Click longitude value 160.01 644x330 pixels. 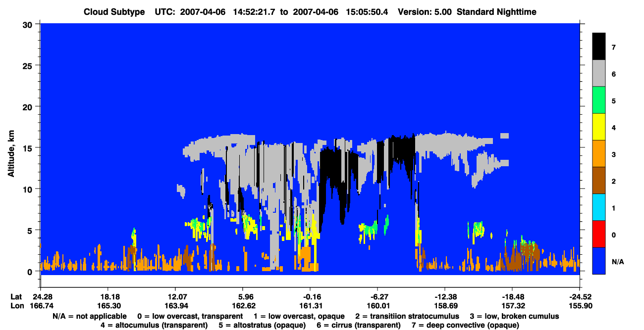point(377,306)
